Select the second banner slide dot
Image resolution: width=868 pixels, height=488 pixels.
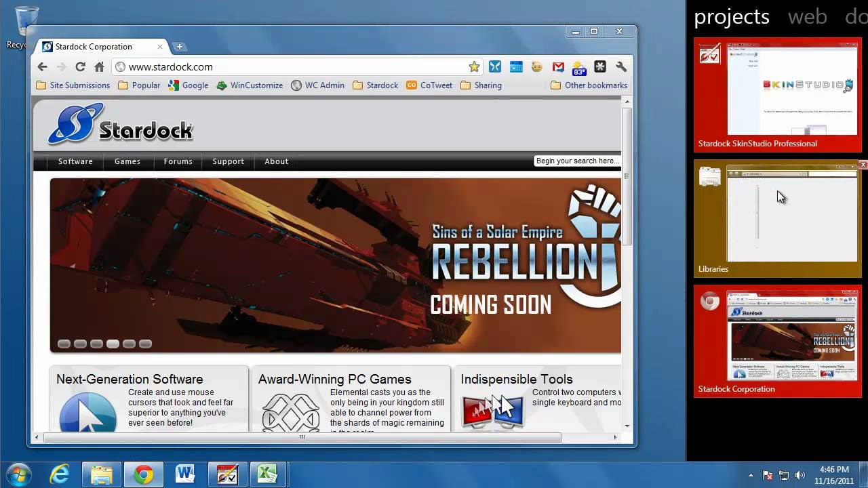click(x=80, y=344)
